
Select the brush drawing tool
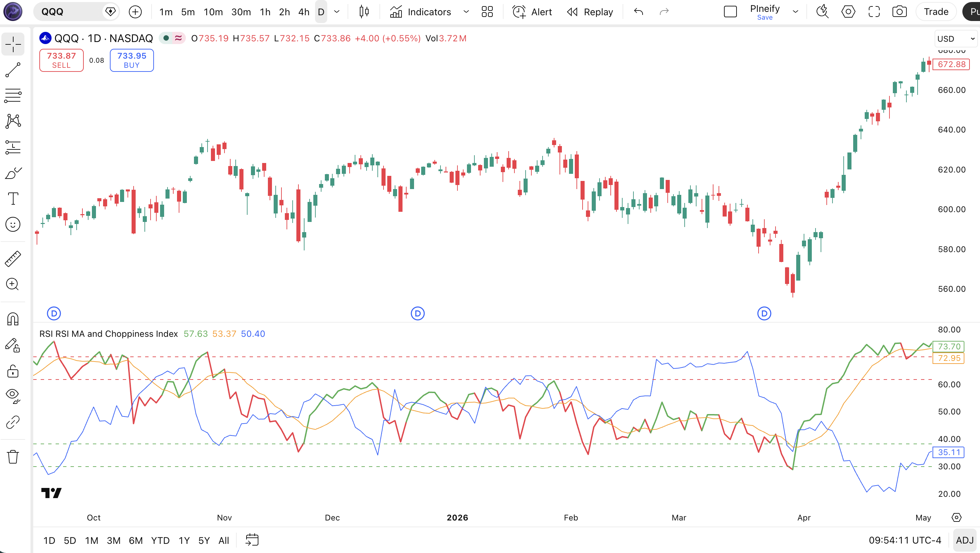tap(13, 173)
